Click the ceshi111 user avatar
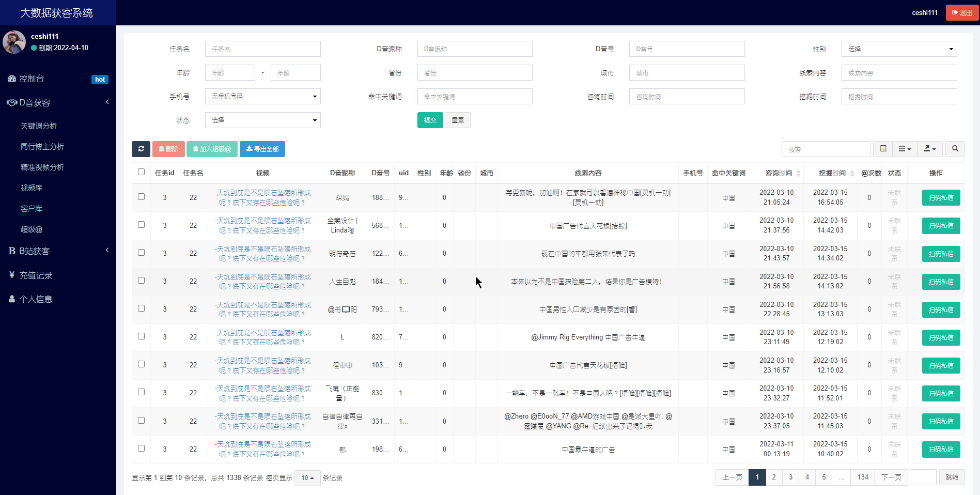 14,42
